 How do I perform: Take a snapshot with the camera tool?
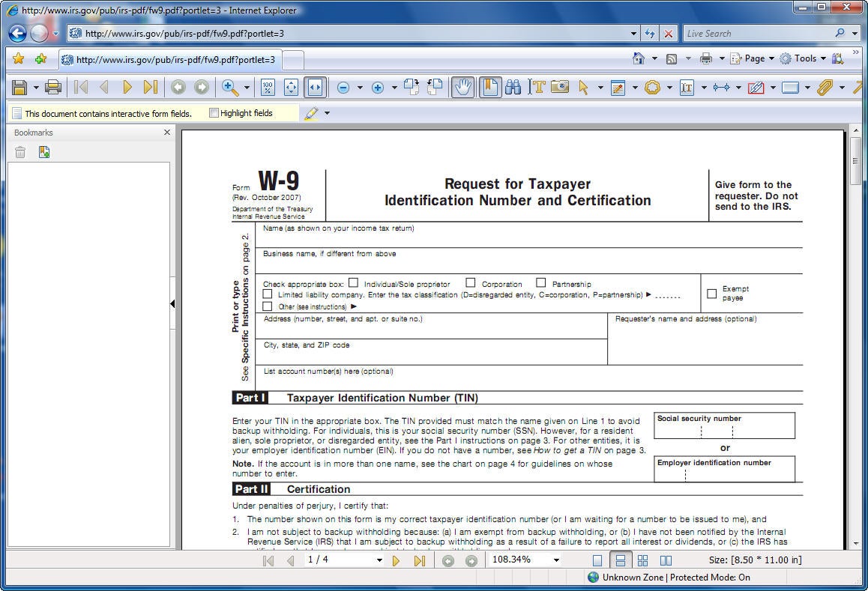560,88
